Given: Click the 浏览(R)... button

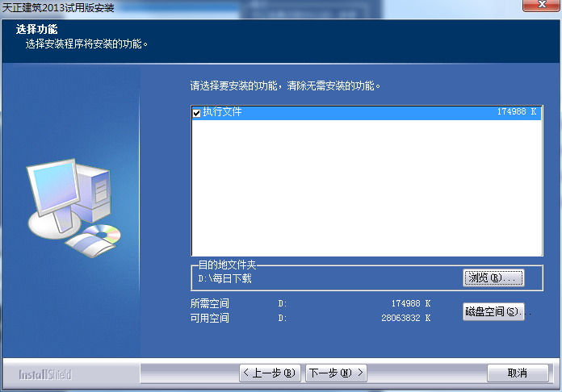Looking at the screenshot, I should (493, 277).
